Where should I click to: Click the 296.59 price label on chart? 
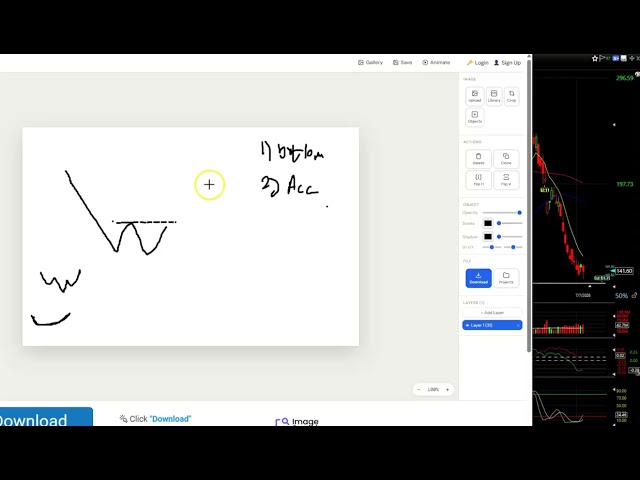(x=624, y=78)
